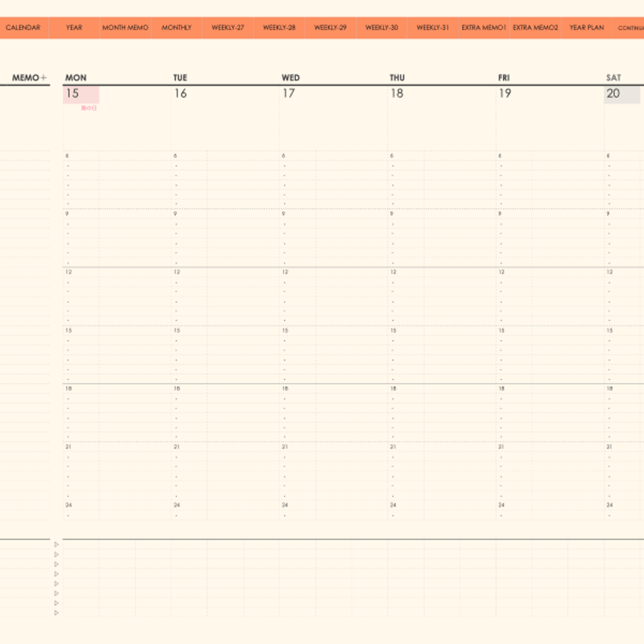Click the 18 hour label in Tuesday column
The width and height of the screenshot is (644, 644).
pyautogui.click(x=176, y=388)
